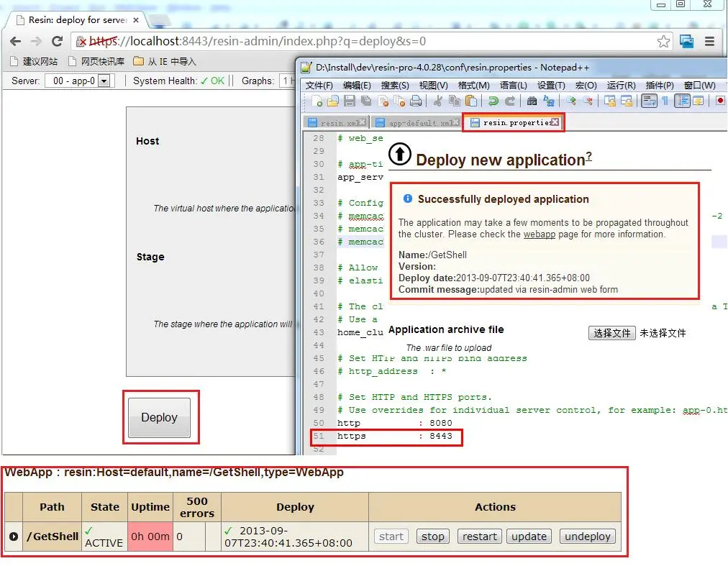The height and width of the screenshot is (566, 728).
Task: Click the Close All icon in Notepad++ toolbar
Action: 399,101
